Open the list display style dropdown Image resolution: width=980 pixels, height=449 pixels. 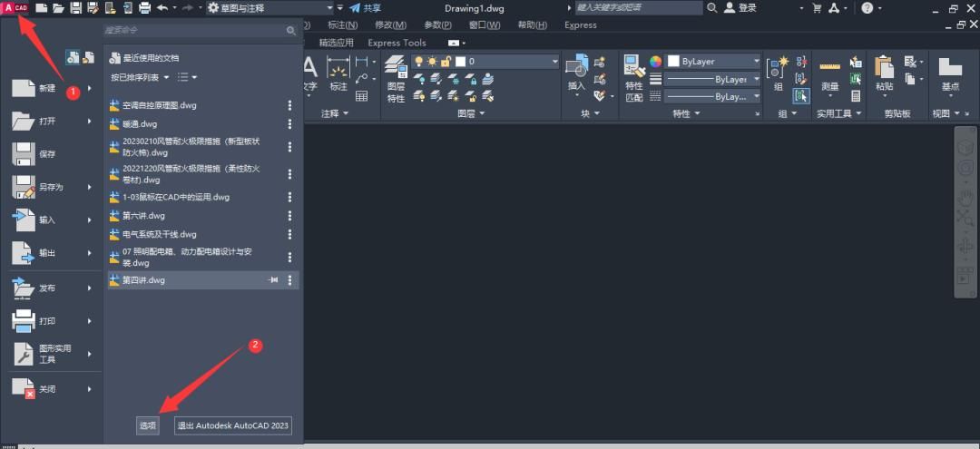[x=187, y=77]
